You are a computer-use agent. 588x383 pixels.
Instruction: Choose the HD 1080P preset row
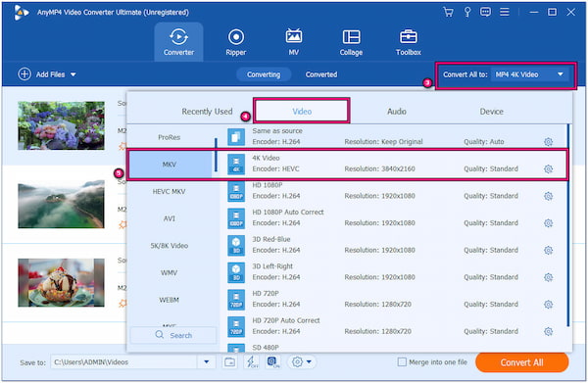click(394, 191)
